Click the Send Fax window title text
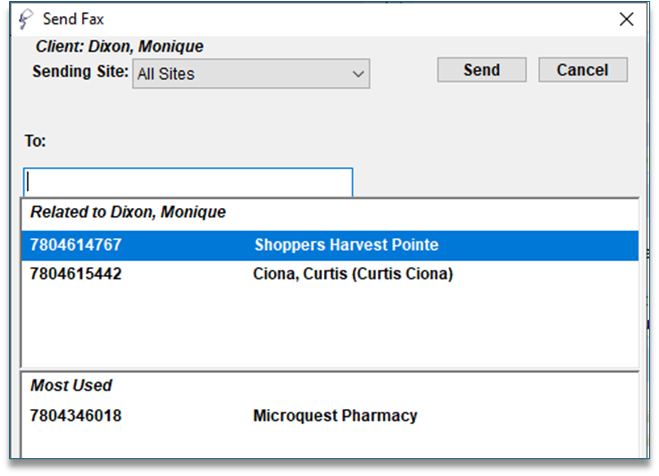This screenshot has height=476, width=659. (x=73, y=19)
